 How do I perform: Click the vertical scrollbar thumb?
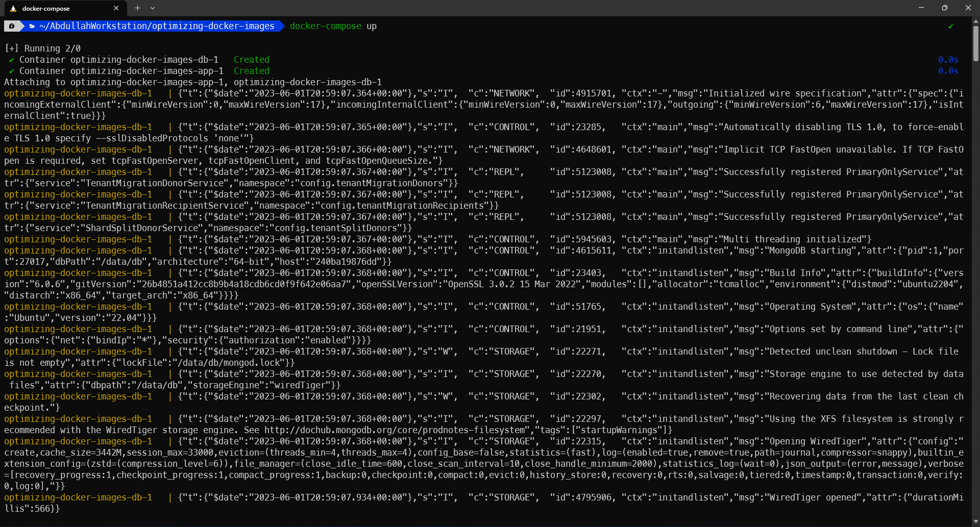975,43
